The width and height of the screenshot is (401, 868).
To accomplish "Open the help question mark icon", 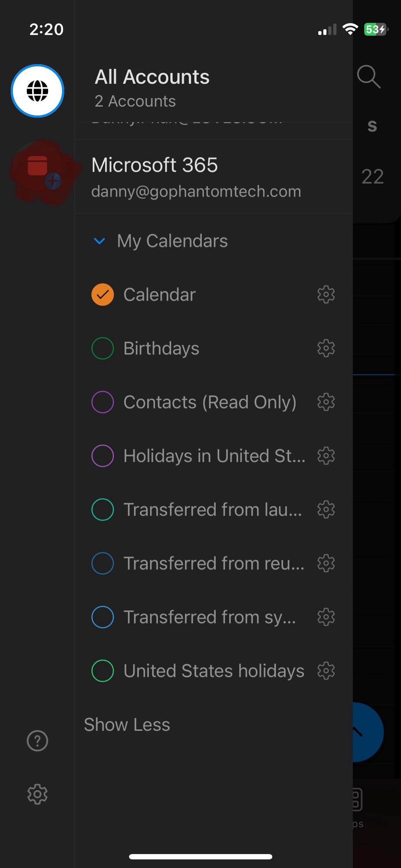I will (x=37, y=741).
